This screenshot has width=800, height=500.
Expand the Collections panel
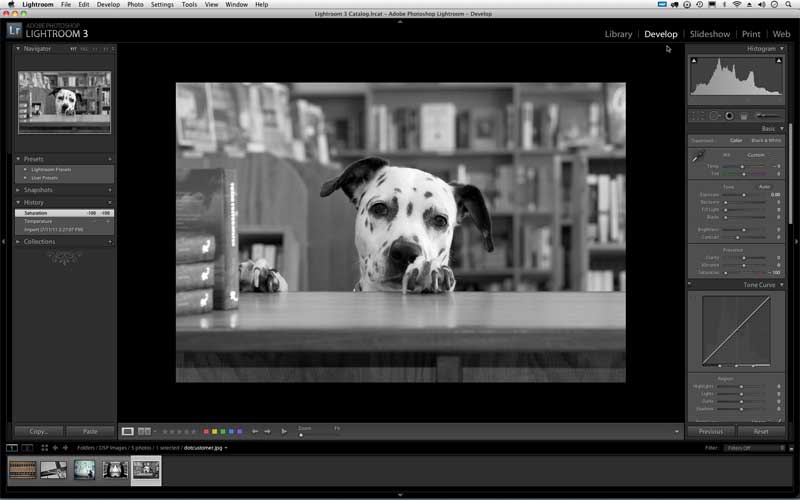(x=39, y=241)
